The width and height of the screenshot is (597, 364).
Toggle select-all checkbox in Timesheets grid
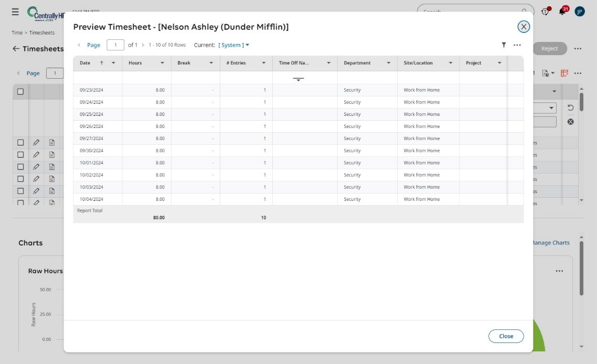point(20,92)
